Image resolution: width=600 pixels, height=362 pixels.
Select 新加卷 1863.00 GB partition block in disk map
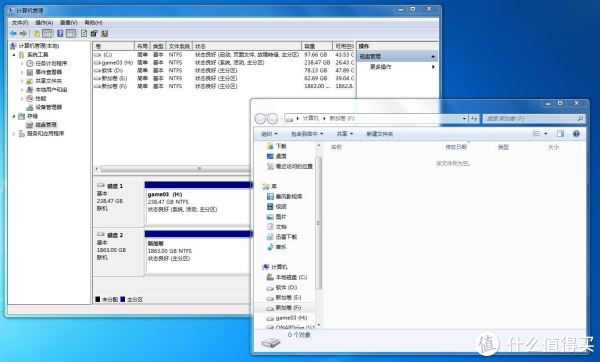pyautogui.click(x=198, y=253)
